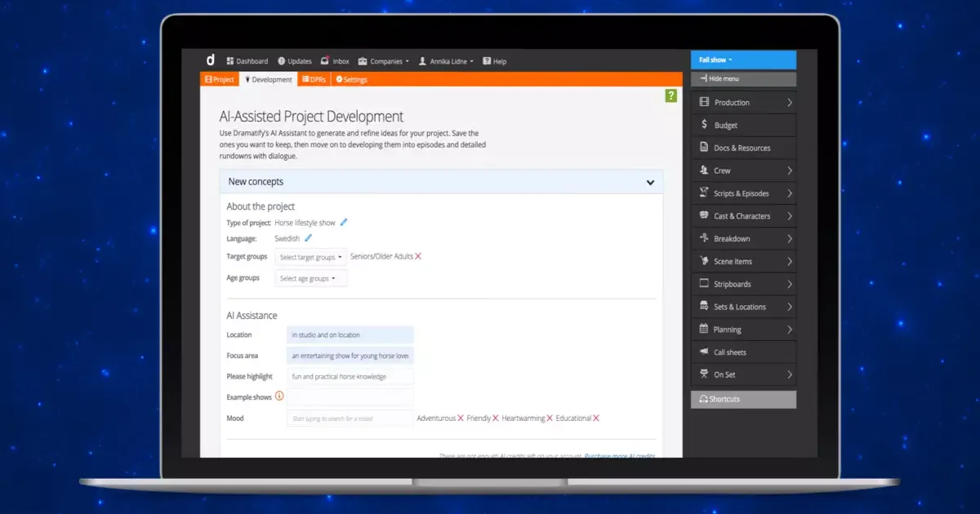Switch to the Development tab

268,80
